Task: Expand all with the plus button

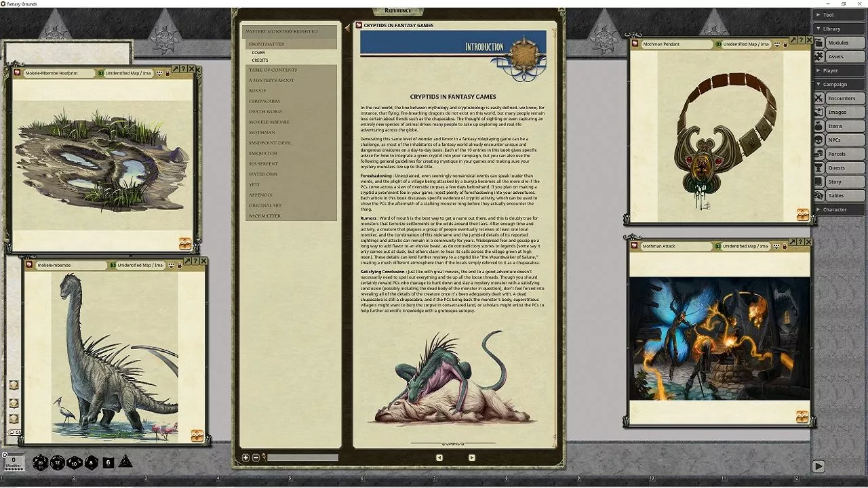Action: point(245,457)
